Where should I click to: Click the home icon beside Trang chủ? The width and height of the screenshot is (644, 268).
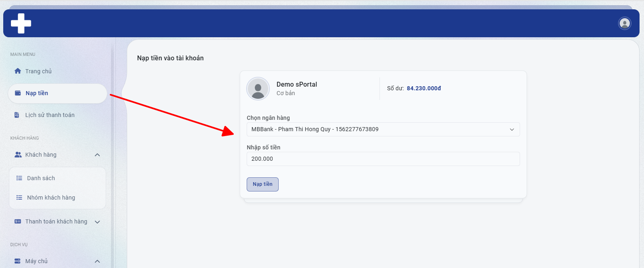point(18,71)
